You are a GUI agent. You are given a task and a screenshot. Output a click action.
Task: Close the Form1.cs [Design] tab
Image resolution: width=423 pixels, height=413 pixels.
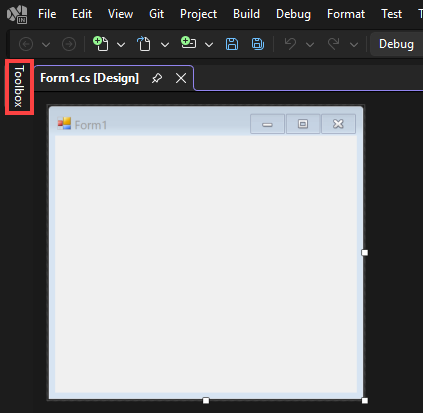[x=181, y=78]
